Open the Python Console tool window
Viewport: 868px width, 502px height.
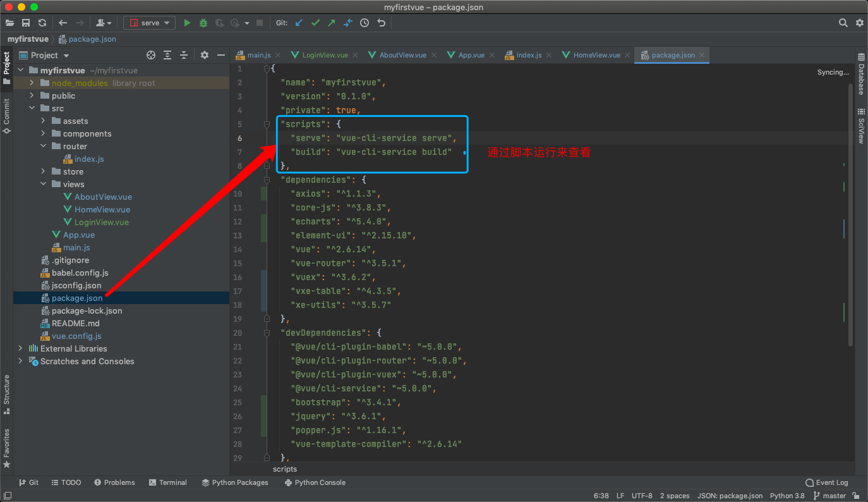(315, 482)
